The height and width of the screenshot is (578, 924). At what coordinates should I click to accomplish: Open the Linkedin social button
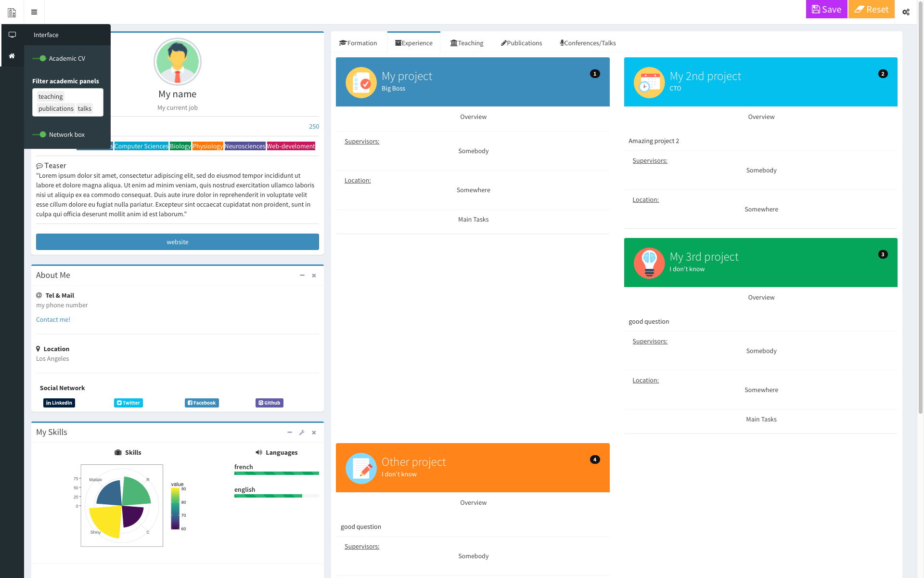[x=59, y=403]
